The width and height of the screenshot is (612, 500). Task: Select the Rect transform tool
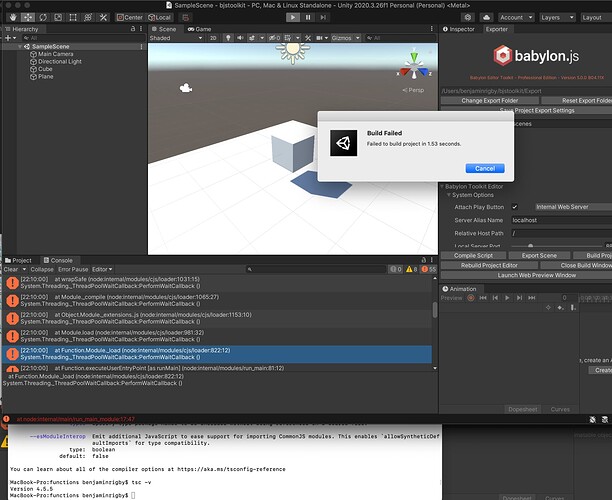pyautogui.click(x=73, y=17)
